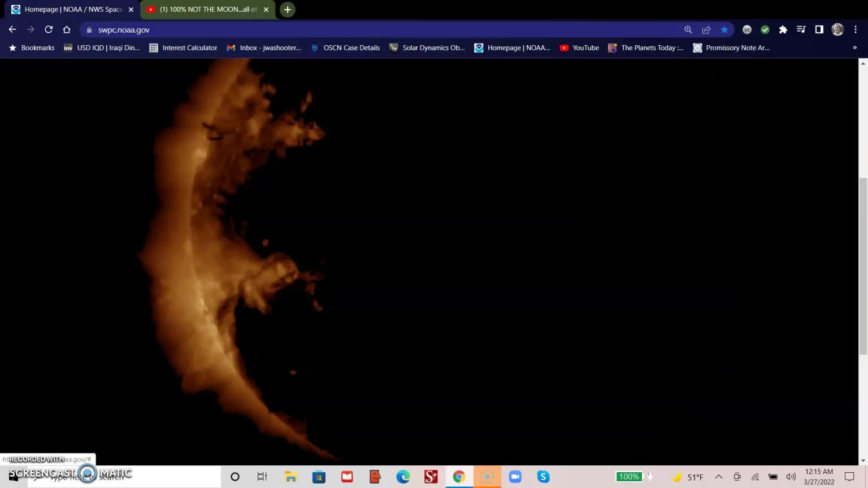Open the Extensions puzzle menu
The image size is (868, 488).
783,29
